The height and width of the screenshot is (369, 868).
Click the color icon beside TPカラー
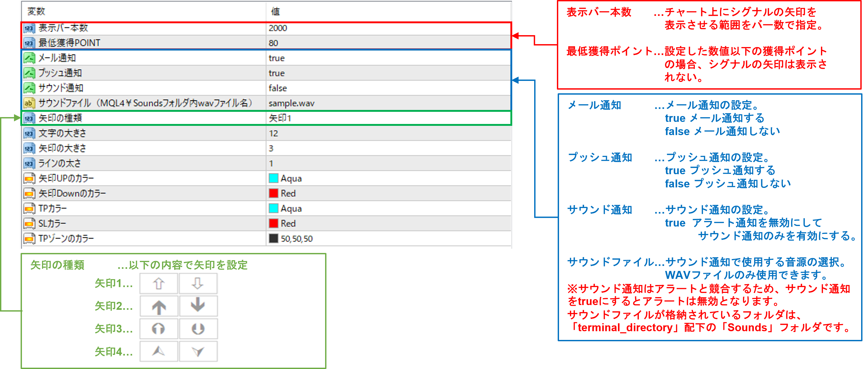pyautogui.click(x=29, y=209)
